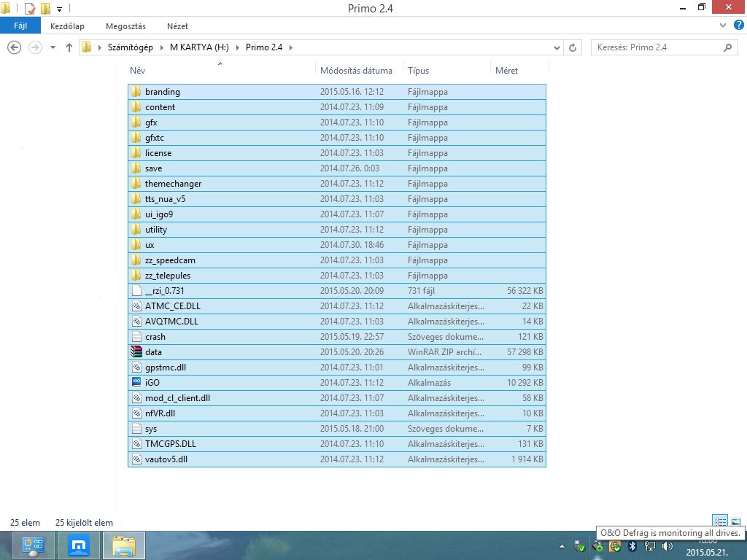Switch to the Nézet tab
The image size is (747, 560).
[178, 26]
